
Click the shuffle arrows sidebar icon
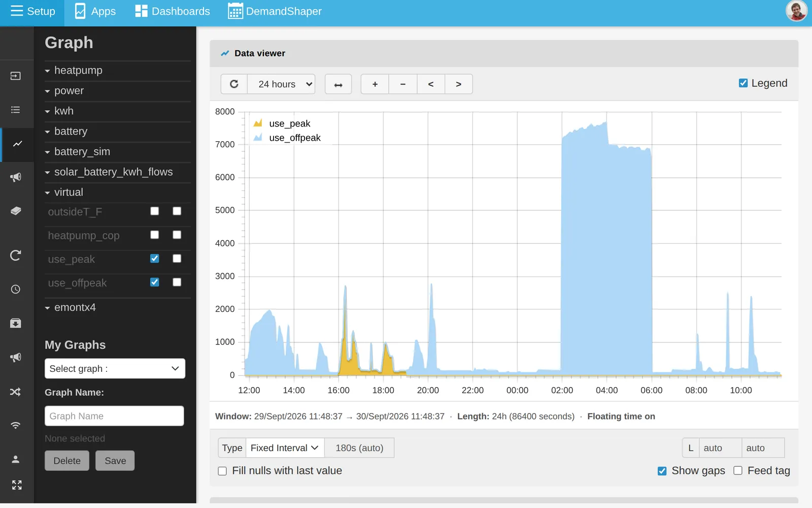pos(16,392)
